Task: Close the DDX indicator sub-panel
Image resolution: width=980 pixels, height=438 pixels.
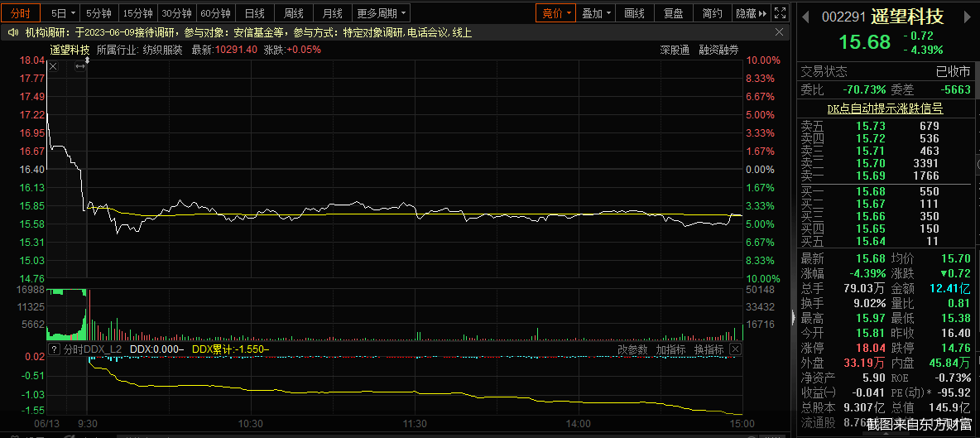Action: pyautogui.click(x=736, y=349)
